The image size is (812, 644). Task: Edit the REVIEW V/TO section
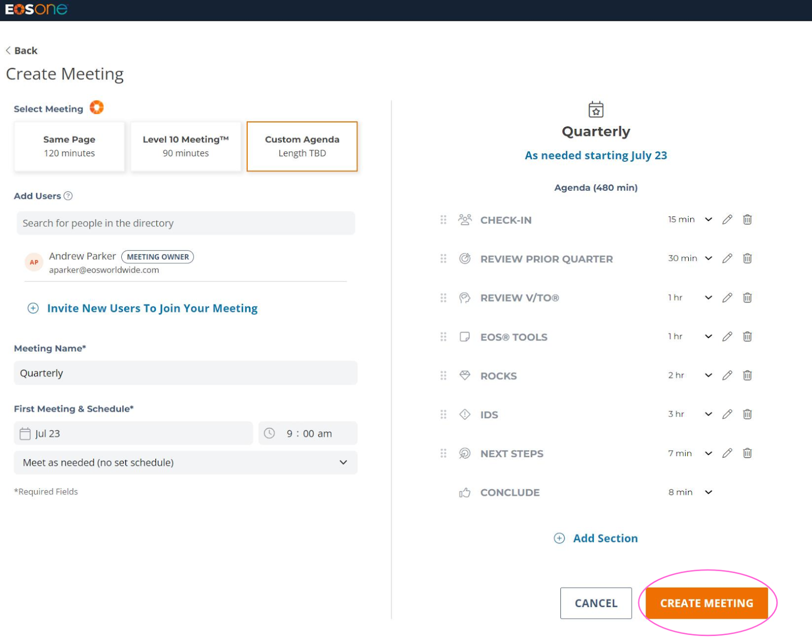point(727,297)
